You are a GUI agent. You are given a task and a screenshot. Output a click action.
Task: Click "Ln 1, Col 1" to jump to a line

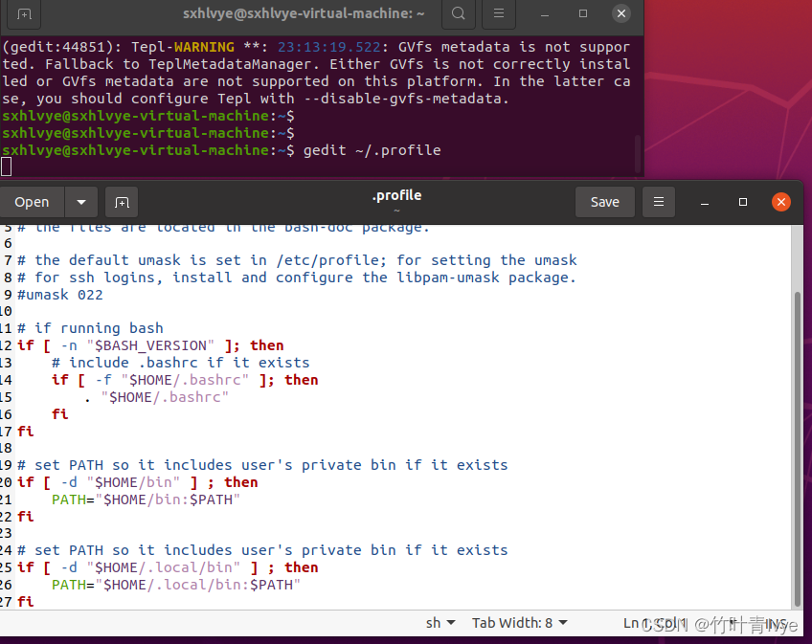coord(656,622)
